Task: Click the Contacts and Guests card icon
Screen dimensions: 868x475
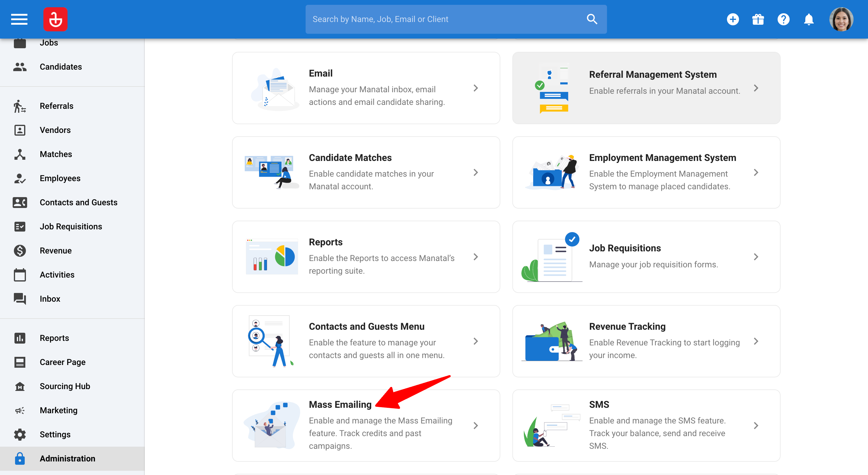Action: (20, 203)
